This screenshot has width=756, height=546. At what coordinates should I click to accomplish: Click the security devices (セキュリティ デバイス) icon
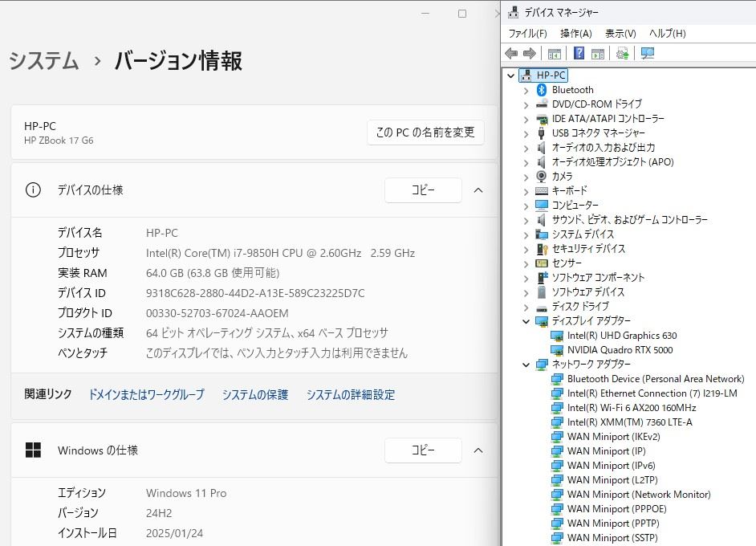coord(542,249)
